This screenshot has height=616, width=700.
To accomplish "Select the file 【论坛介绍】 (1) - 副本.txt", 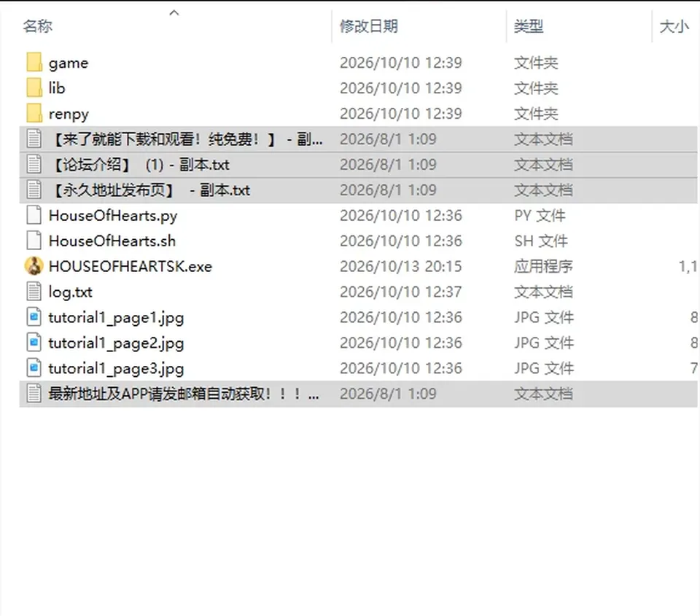I will [x=140, y=165].
